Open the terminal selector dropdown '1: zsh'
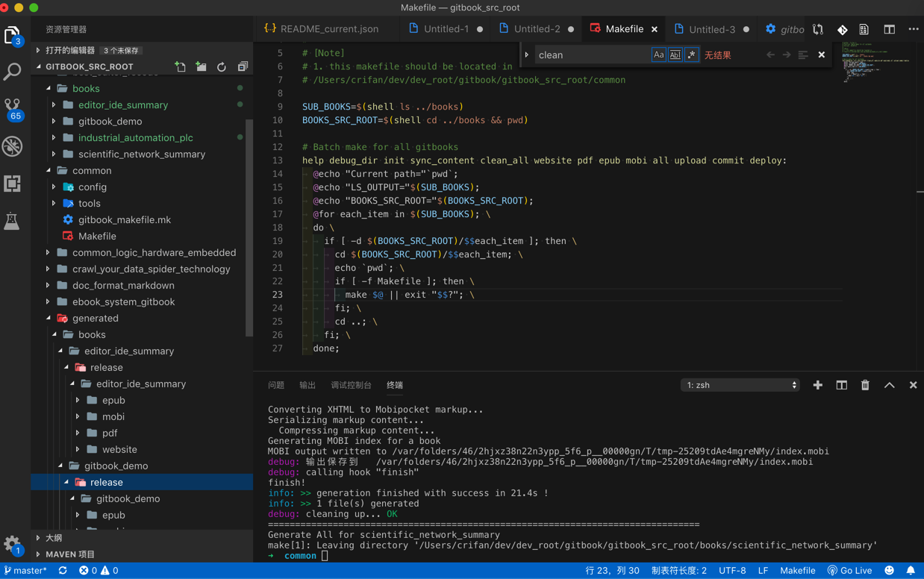 click(740, 385)
